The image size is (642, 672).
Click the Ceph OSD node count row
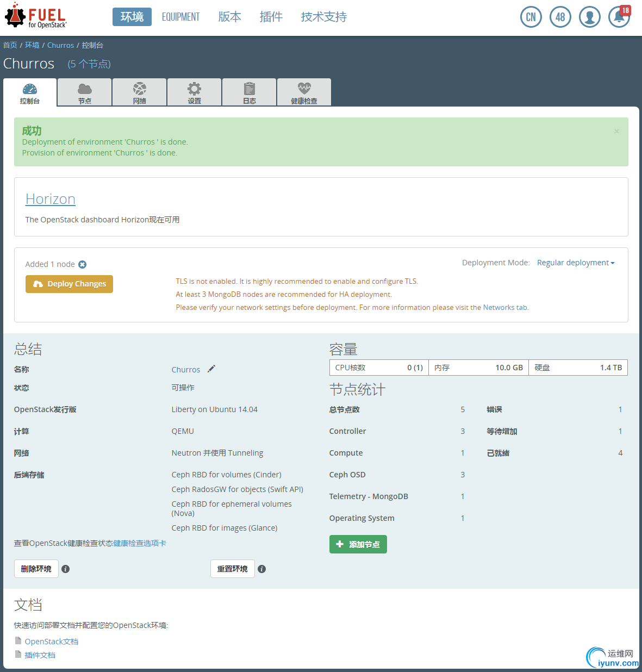tap(397, 475)
